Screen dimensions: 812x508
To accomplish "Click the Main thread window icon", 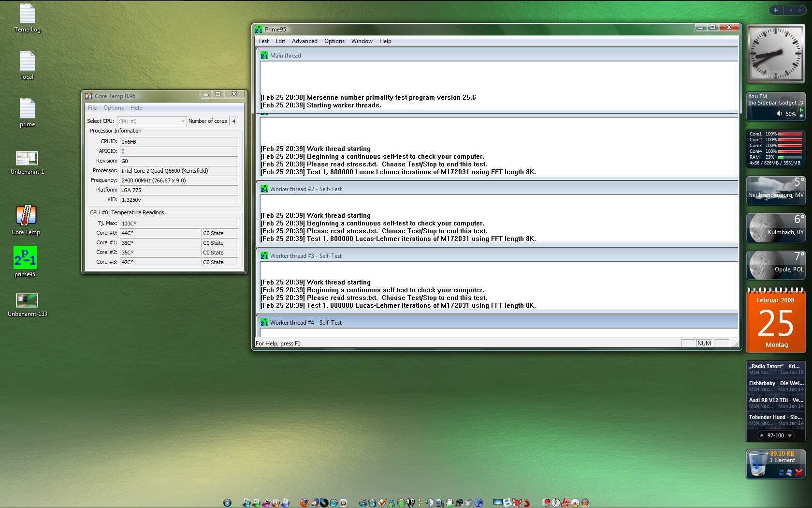I will click(x=264, y=56).
